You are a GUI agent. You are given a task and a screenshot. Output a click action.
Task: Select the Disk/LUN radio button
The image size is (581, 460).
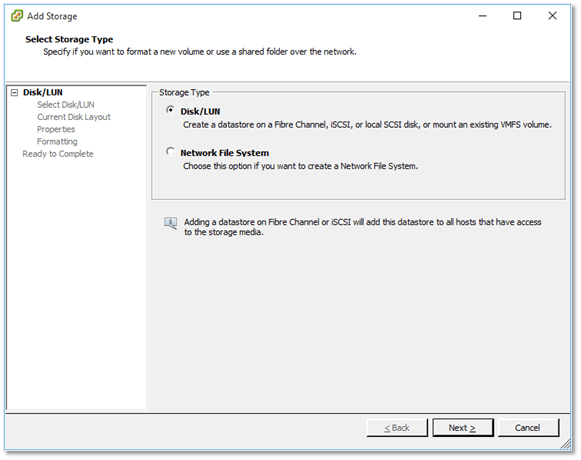tap(170, 110)
